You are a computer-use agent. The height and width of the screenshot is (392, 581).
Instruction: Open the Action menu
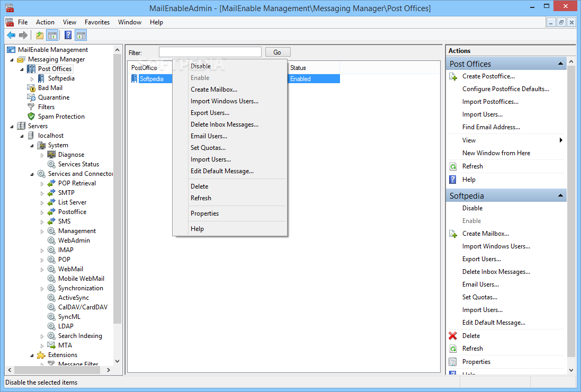45,22
